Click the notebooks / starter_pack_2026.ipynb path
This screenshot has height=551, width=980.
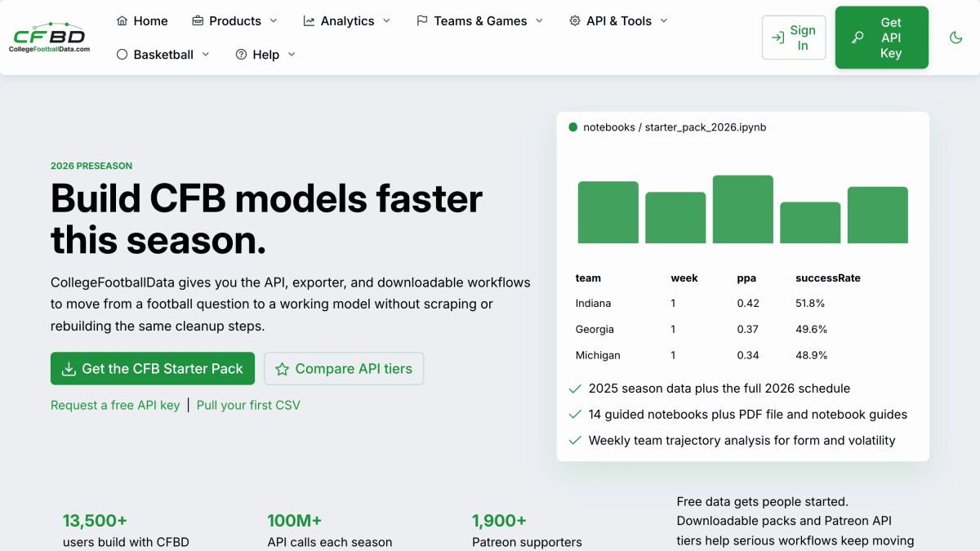[x=675, y=127]
